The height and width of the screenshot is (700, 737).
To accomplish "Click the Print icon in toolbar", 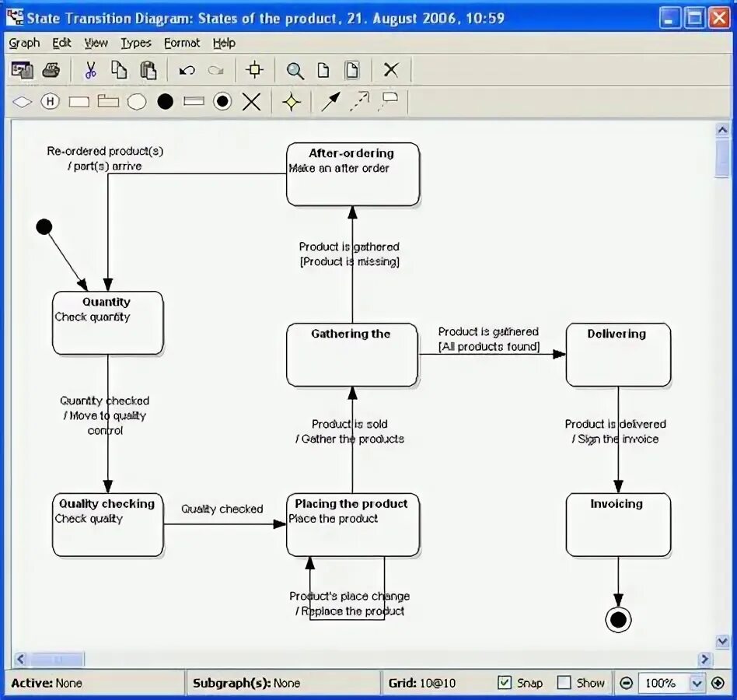I will (x=51, y=71).
